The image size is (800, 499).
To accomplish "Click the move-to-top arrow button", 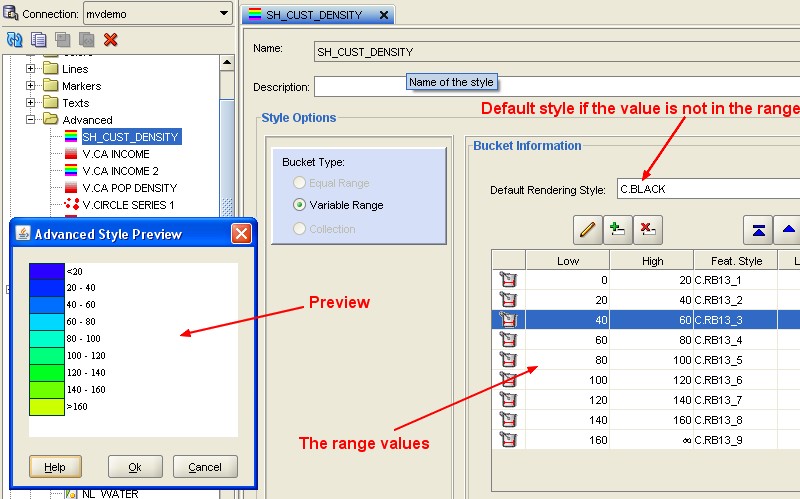I will pyautogui.click(x=758, y=230).
